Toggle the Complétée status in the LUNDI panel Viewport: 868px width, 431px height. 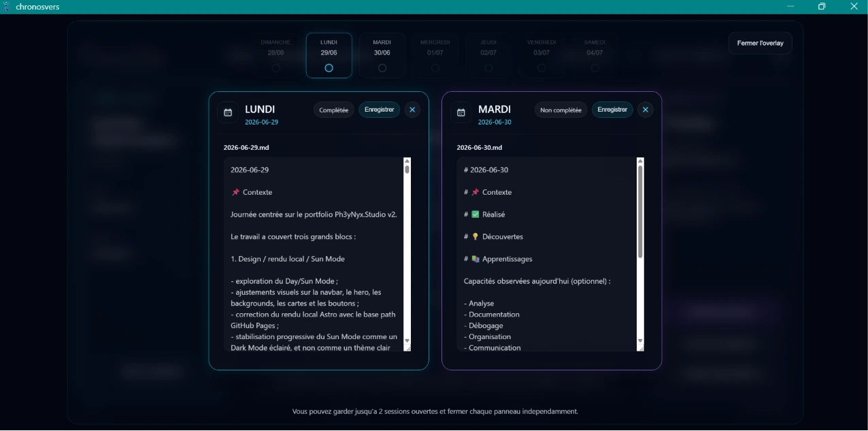[x=334, y=110]
